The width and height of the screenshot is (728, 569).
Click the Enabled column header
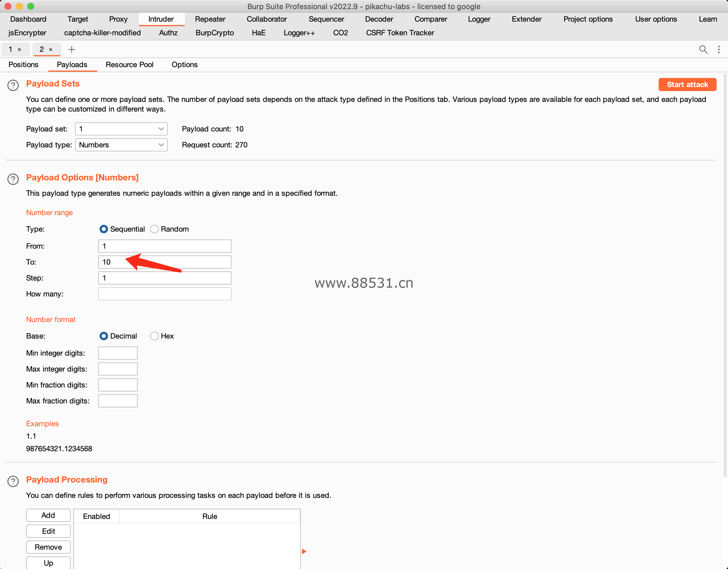point(96,516)
